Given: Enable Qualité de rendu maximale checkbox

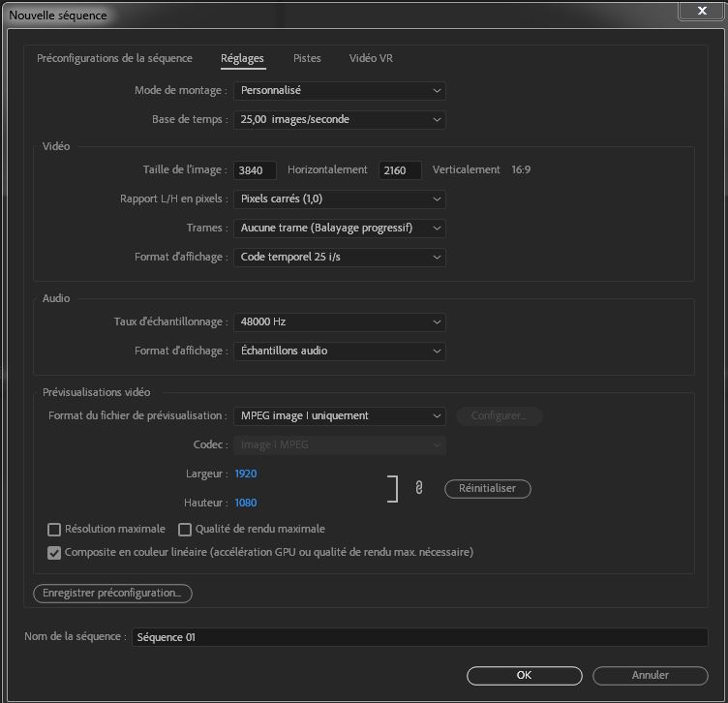Looking at the screenshot, I should (x=185, y=530).
